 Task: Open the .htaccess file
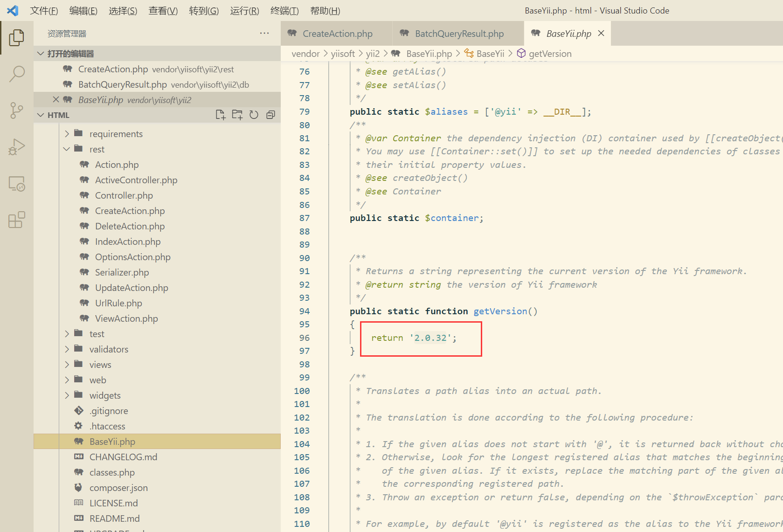107,426
